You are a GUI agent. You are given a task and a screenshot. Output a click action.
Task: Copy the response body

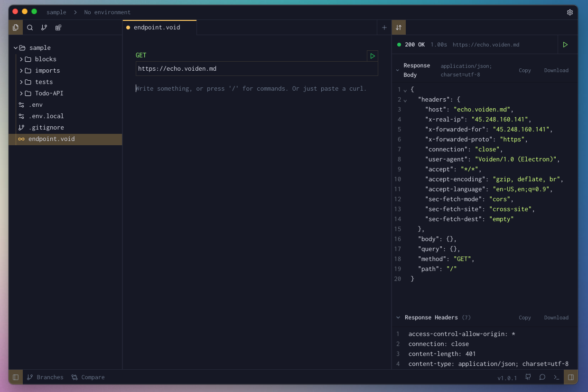(524, 70)
